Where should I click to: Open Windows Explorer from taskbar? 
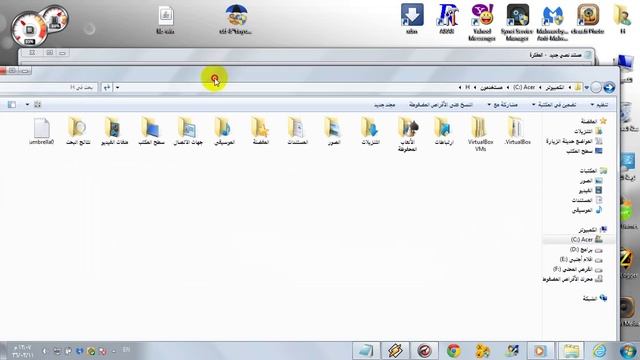point(571,351)
